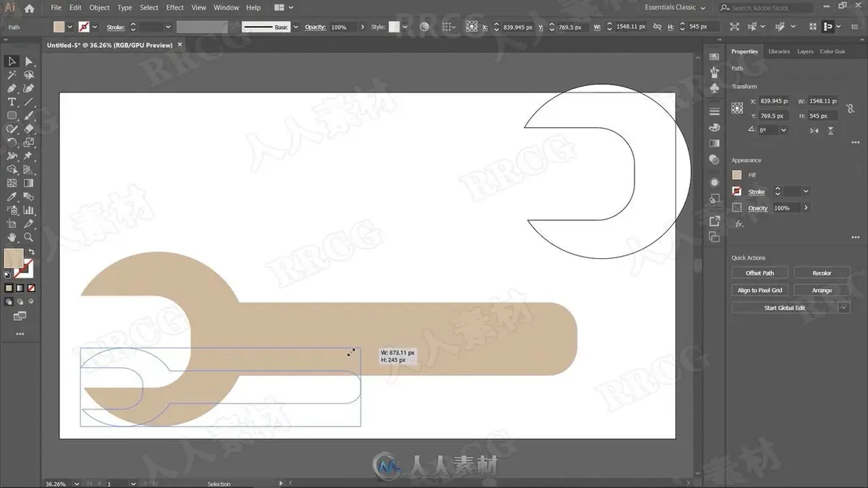Screen dimensions: 868x488
Task: Click the Arrange button
Action: click(822, 291)
